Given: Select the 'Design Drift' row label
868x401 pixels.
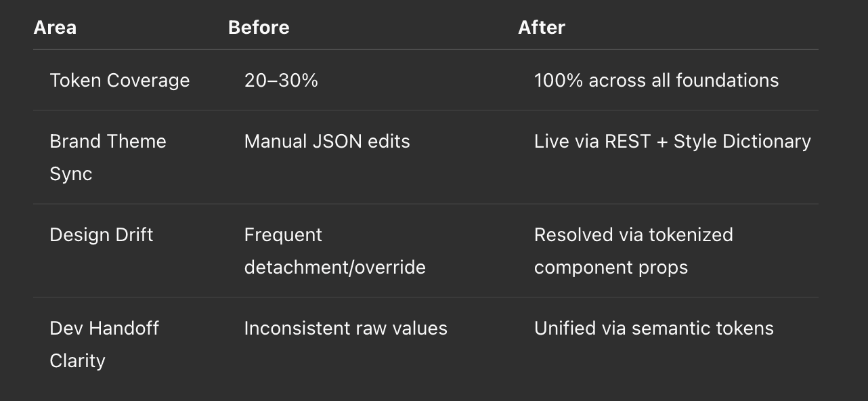Looking at the screenshot, I should (x=102, y=235).
